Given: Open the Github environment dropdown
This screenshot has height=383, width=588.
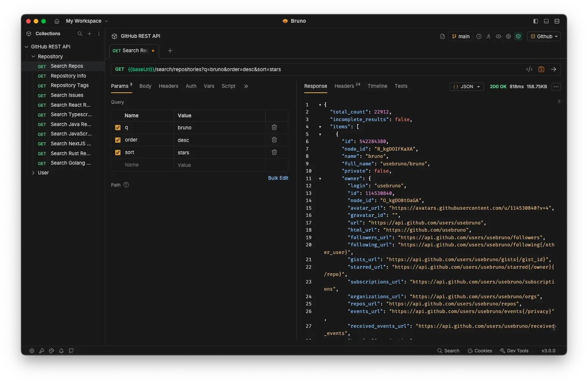Looking at the screenshot, I should click(x=544, y=36).
